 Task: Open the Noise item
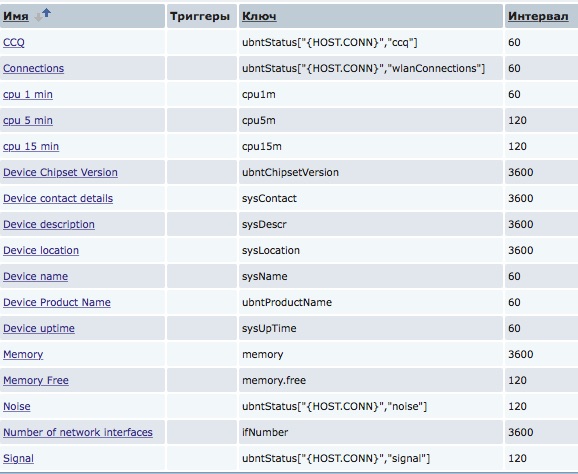[17, 407]
